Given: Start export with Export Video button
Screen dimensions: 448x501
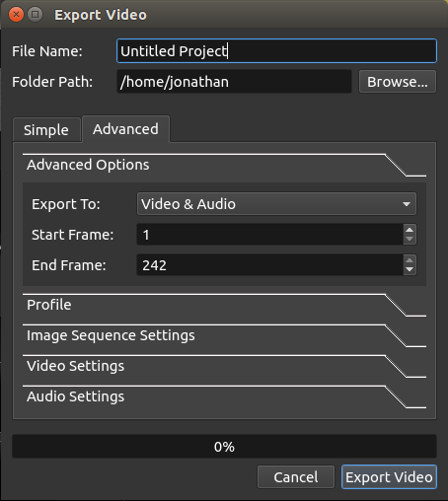Looking at the screenshot, I should click(x=389, y=477).
